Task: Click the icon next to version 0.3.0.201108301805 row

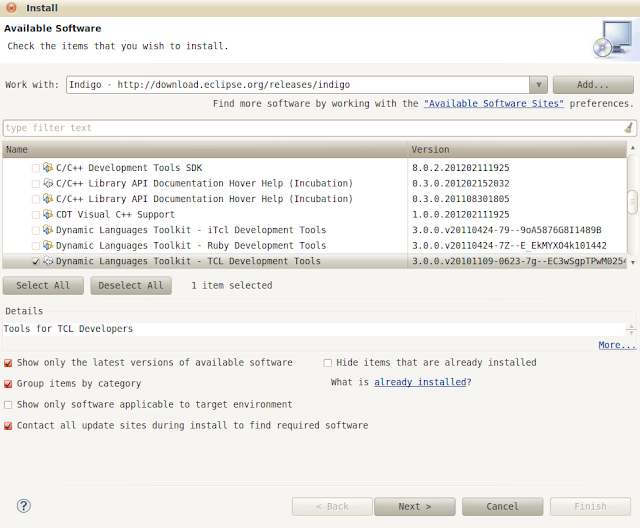Action: pyautogui.click(x=48, y=198)
